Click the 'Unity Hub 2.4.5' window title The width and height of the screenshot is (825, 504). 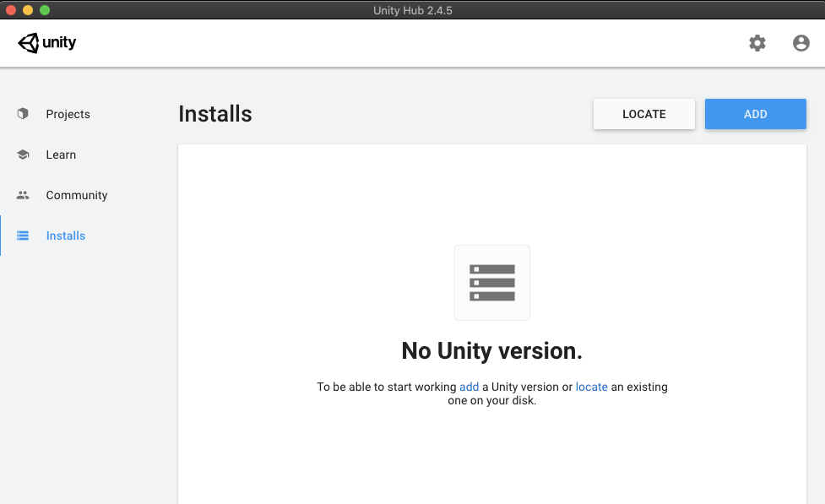point(412,10)
